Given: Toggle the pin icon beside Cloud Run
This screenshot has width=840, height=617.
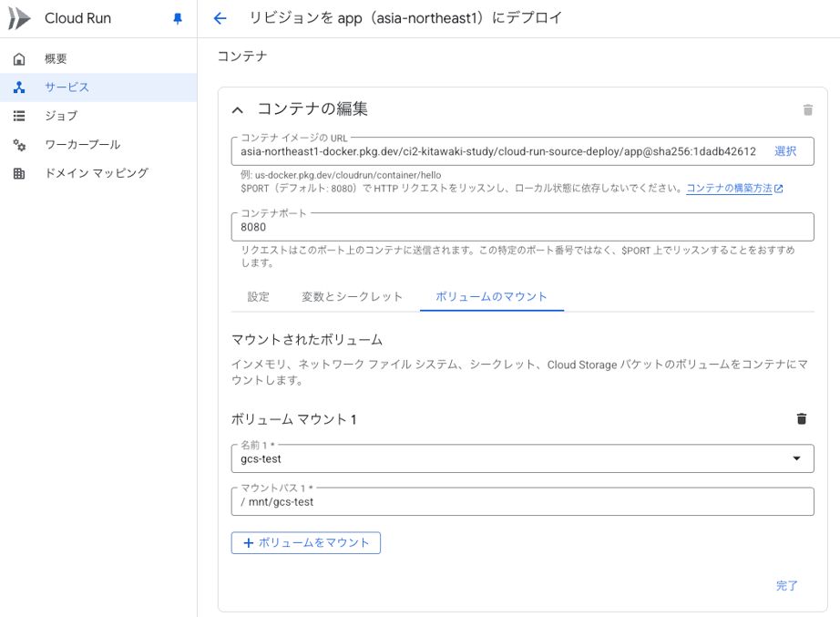Looking at the screenshot, I should tap(178, 19).
